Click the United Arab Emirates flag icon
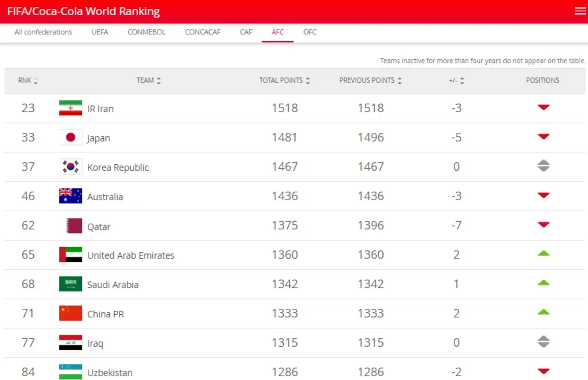The width and height of the screenshot is (588, 380). tap(71, 255)
